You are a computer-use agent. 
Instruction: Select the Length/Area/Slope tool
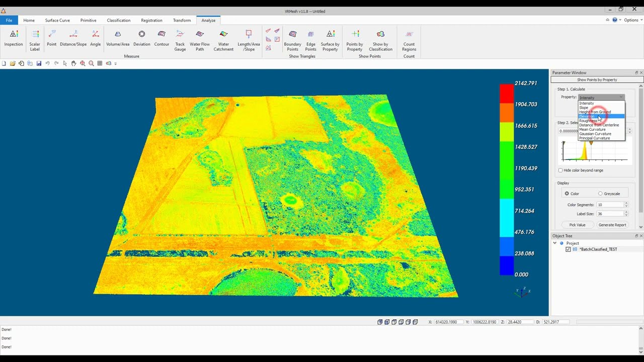249,40
